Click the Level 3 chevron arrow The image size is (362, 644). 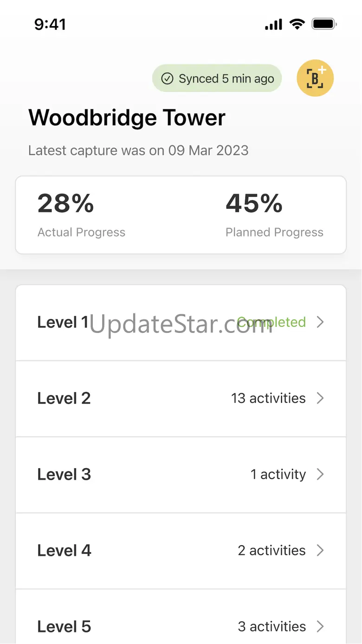[x=320, y=475]
